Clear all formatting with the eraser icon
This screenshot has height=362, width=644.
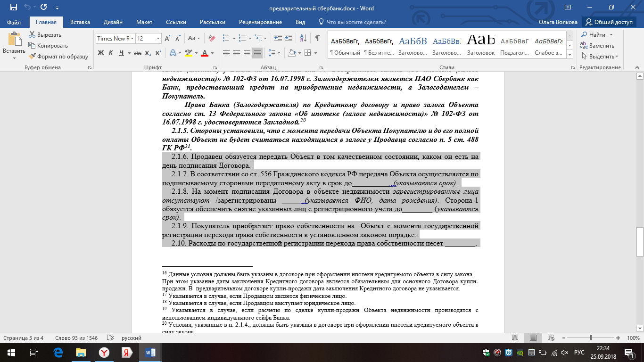coord(212,38)
